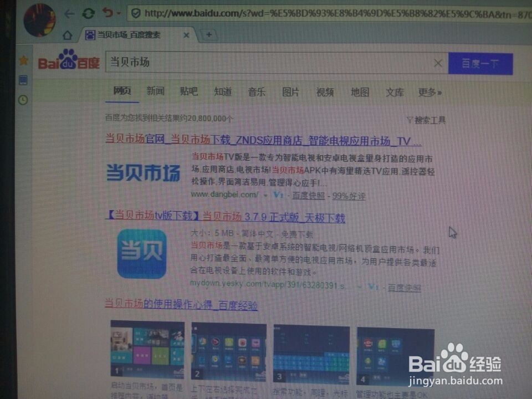Open 当贝市场的使用操作心得_百度经验 link
The image size is (532, 399).
pyautogui.click(x=181, y=304)
